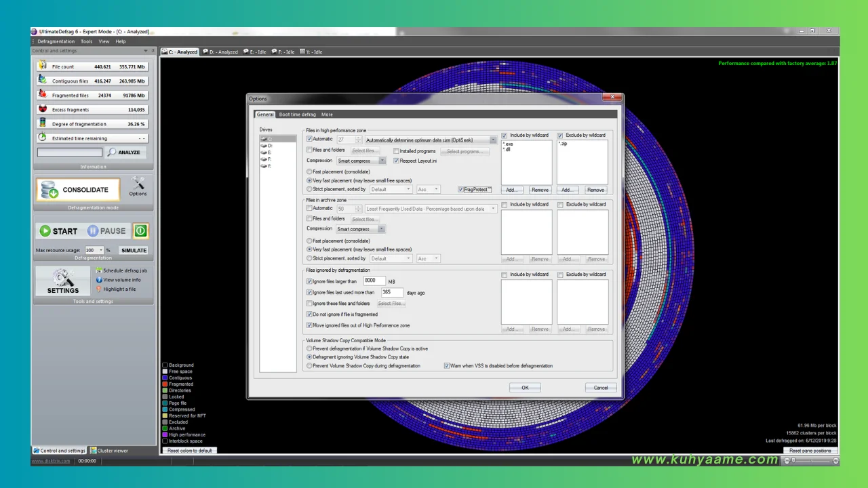This screenshot has width=868, height=488.
Task: Click the Degree of fragmentation icon
Action: coord(42,123)
